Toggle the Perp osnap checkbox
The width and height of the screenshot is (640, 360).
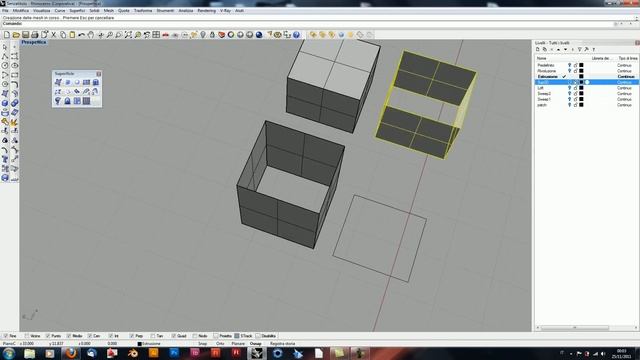click(x=131, y=336)
